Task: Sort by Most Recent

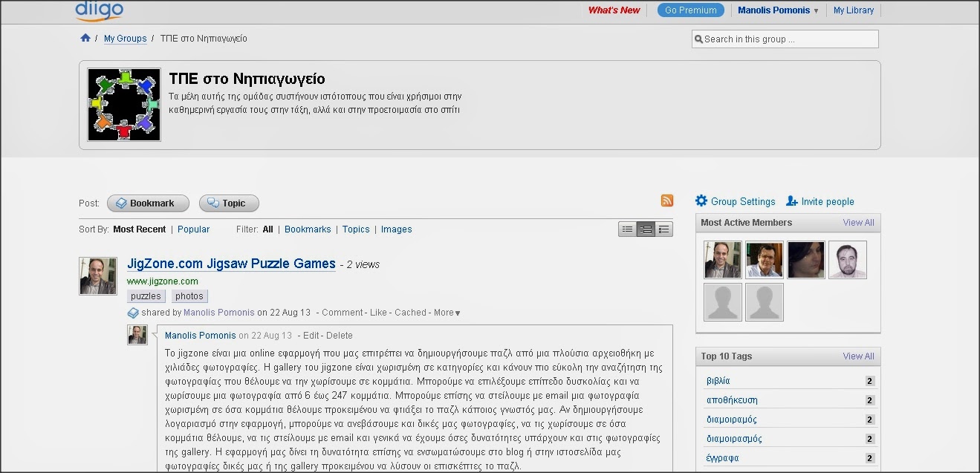Action: [139, 229]
